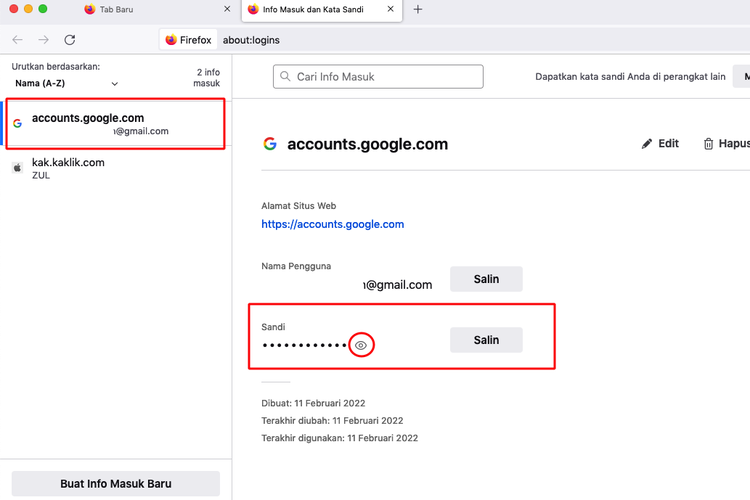Click the Edit pencil icon
The width and height of the screenshot is (750, 500).
(647, 144)
